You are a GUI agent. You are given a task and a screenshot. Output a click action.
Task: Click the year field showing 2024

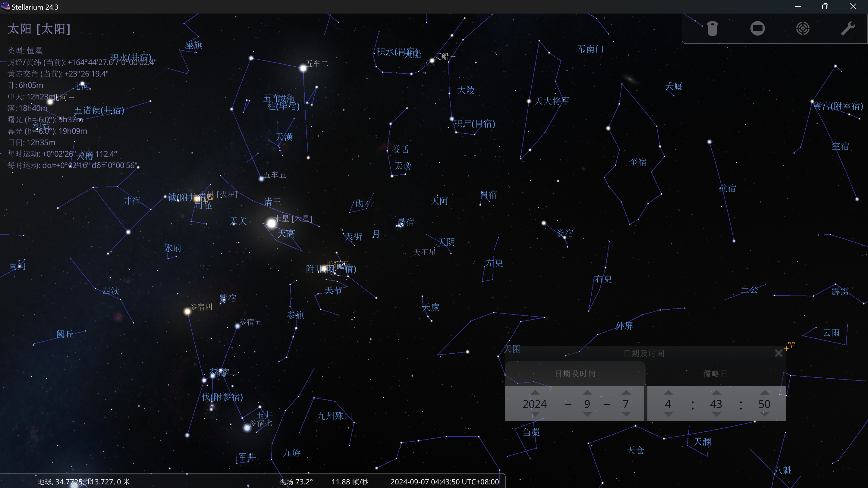535,404
